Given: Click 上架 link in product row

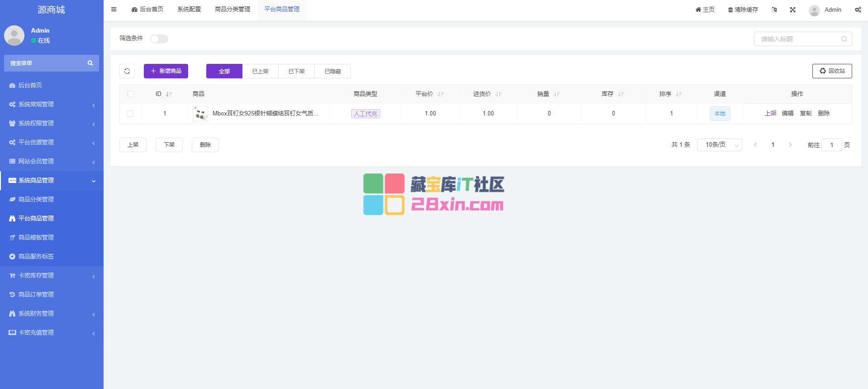Looking at the screenshot, I should [x=771, y=114].
